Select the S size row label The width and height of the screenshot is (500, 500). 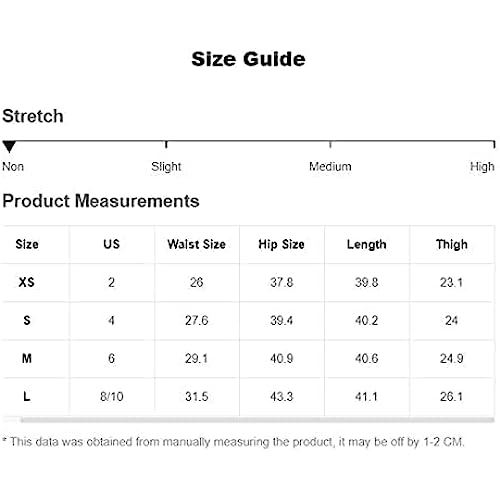click(27, 320)
